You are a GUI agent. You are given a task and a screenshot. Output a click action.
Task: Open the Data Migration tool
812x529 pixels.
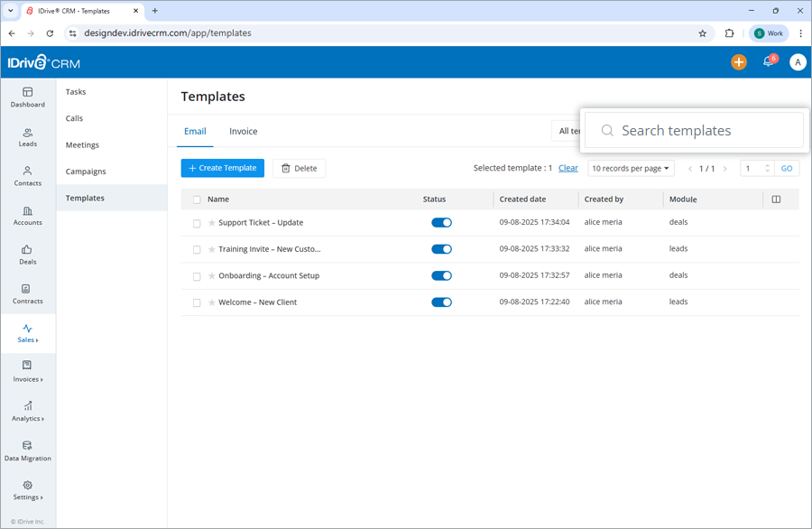click(28, 451)
